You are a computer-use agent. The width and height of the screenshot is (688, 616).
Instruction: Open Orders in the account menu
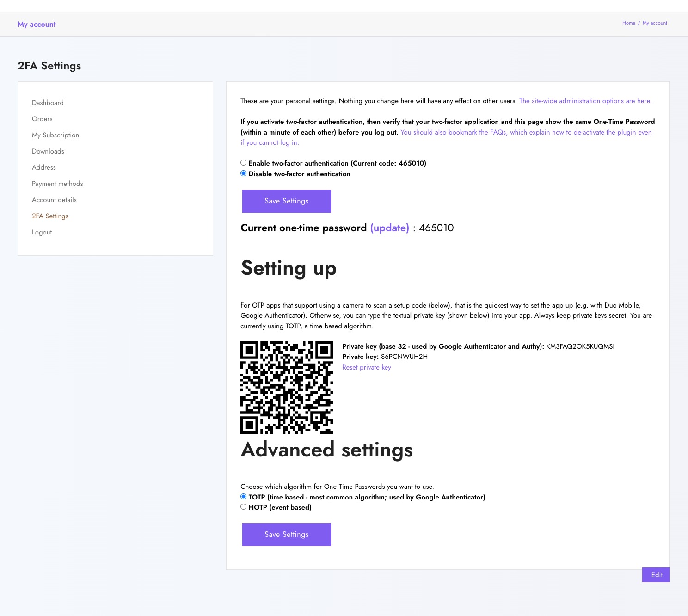(42, 119)
